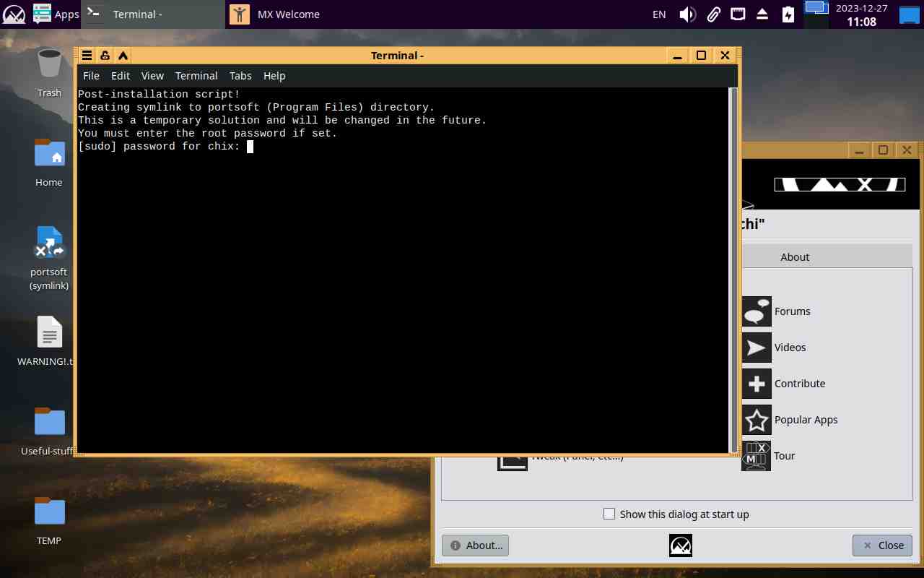
Task: Open the Terminal menu in the menu bar
Action: [x=196, y=76]
